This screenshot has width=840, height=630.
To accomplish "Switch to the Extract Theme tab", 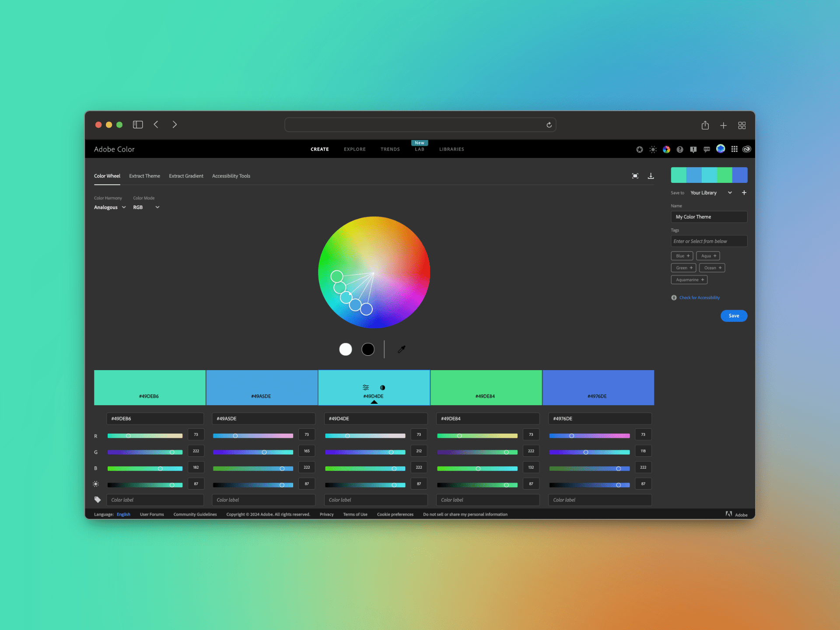I will point(144,176).
